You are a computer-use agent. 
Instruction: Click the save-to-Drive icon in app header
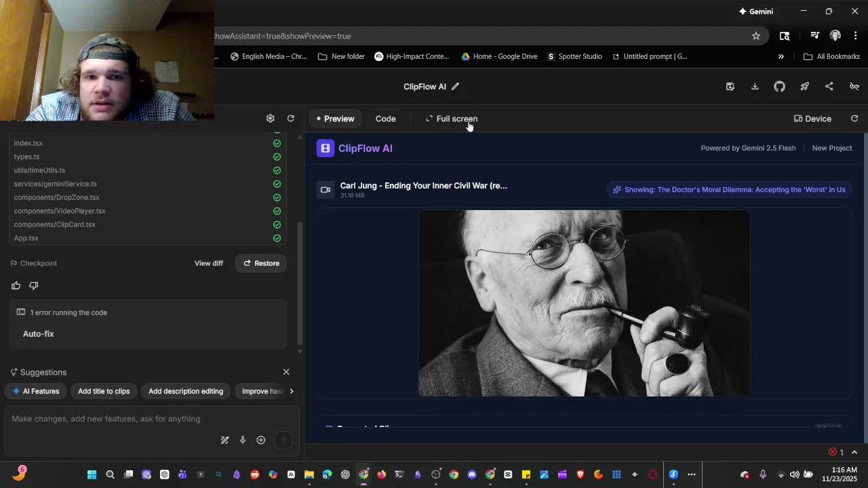pos(730,86)
